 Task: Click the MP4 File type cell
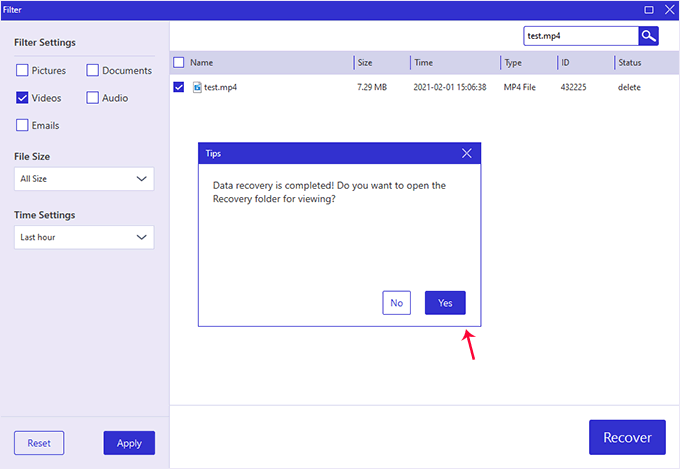(520, 87)
